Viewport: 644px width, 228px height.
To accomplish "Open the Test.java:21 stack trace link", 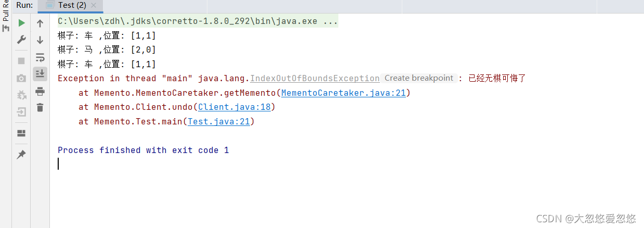I will click(218, 122).
